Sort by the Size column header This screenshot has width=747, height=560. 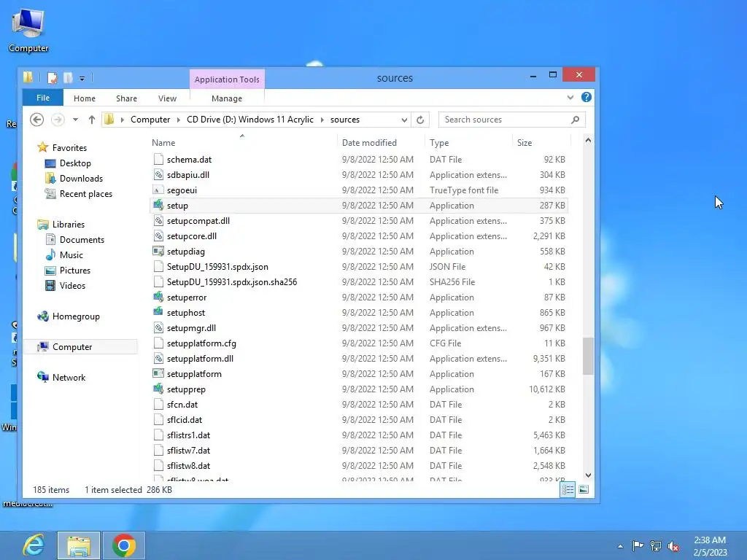click(525, 143)
